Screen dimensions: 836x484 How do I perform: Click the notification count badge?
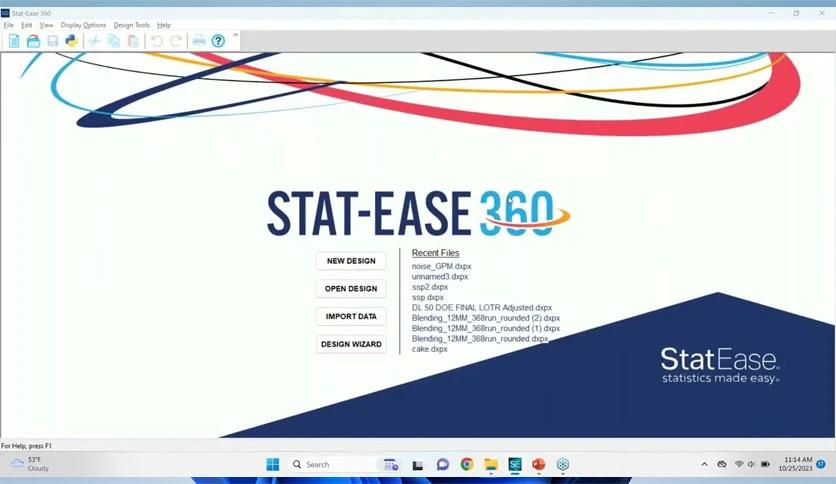click(x=821, y=464)
